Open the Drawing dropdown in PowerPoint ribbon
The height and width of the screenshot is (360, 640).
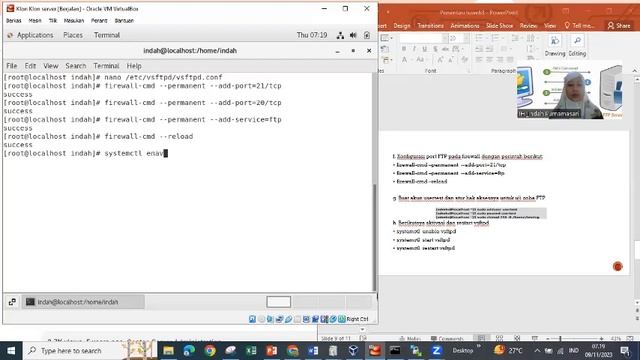(555, 46)
